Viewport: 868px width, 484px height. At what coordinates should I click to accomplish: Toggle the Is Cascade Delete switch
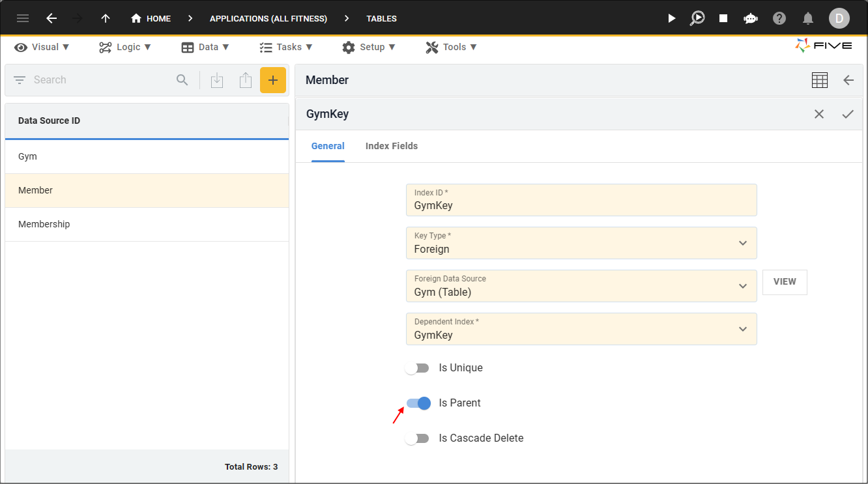[417, 438]
